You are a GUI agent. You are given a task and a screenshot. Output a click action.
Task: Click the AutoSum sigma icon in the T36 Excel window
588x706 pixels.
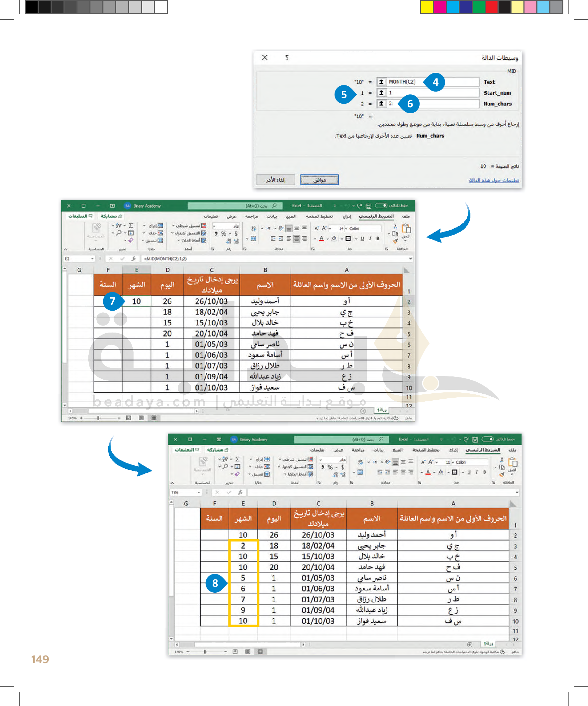(237, 459)
